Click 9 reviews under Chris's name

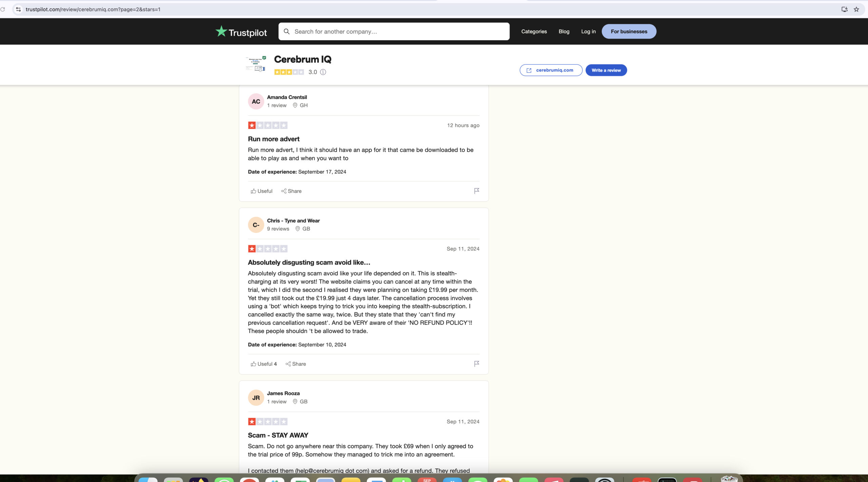(278, 229)
